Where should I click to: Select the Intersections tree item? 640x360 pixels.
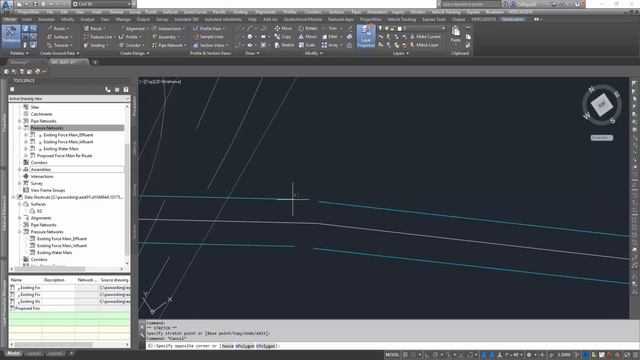pos(42,176)
